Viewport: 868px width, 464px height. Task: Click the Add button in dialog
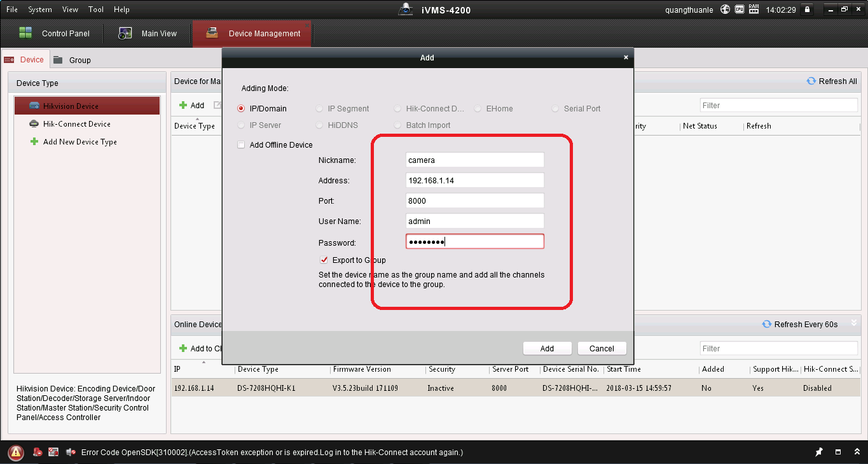click(547, 348)
